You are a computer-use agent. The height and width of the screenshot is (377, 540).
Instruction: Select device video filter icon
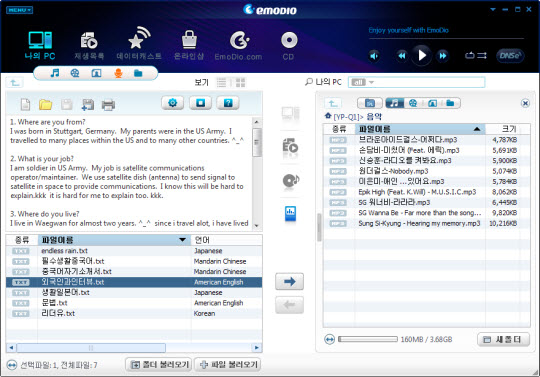(x=413, y=103)
